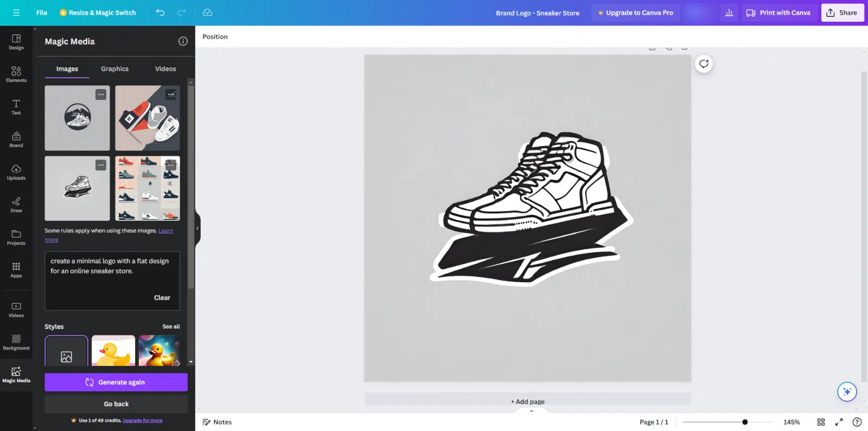Open the main hamburger menu
This screenshot has height=431, width=868.
(16, 12)
